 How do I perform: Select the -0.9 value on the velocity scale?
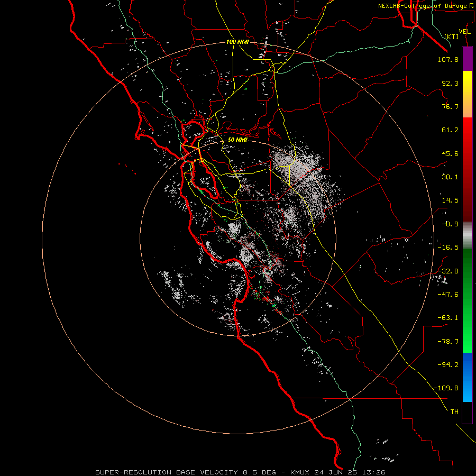click(x=450, y=224)
